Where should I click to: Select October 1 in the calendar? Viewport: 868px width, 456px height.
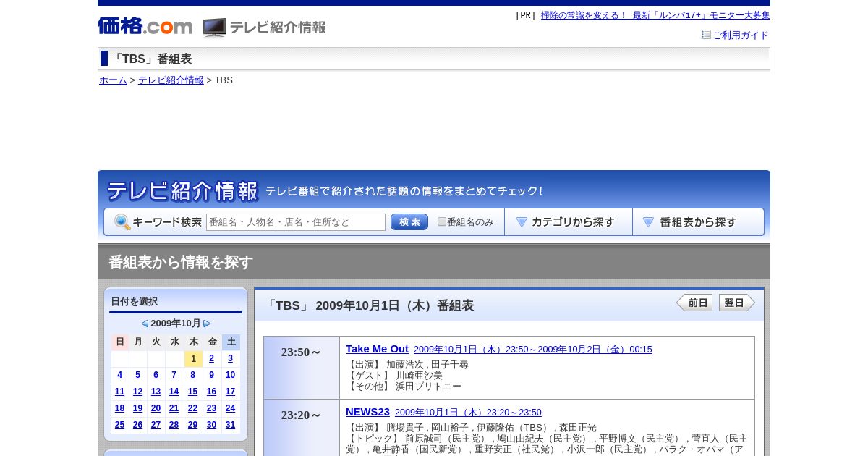click(193, 359)
